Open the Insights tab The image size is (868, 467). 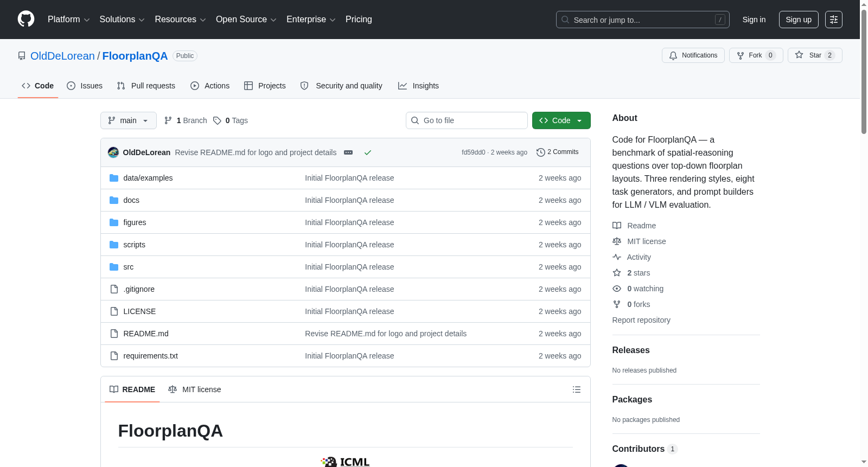pos(418,86)
